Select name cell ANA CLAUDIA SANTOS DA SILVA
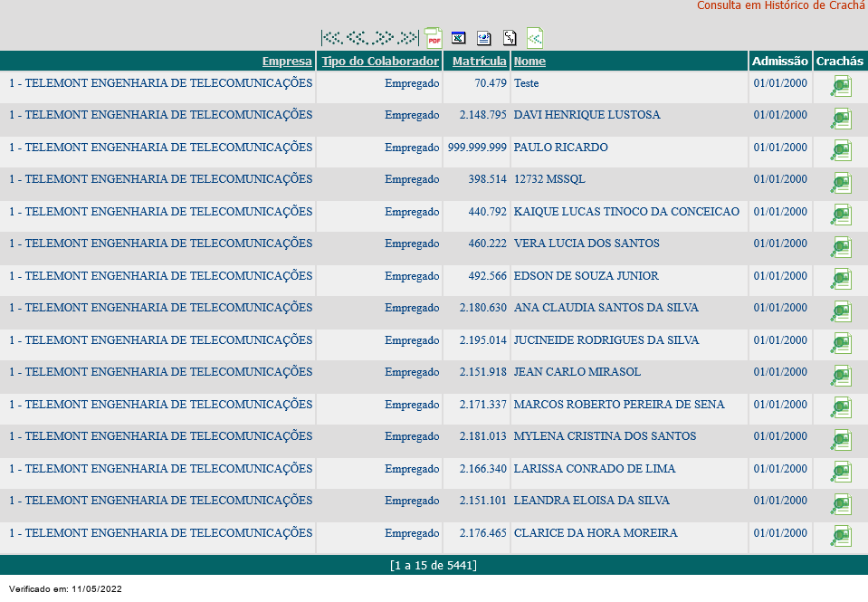Image resolution: width=868 pixels, height=602 pixels. 606,308
